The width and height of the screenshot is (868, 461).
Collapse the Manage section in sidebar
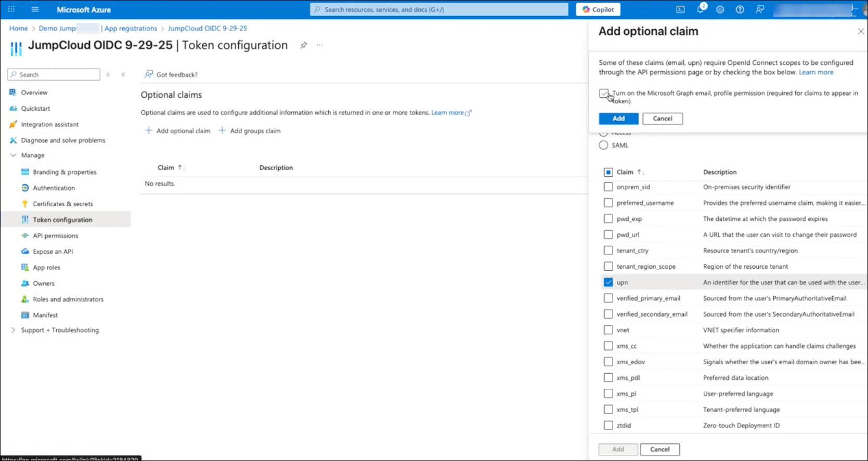pyautogui.click(x=14, y=155)
